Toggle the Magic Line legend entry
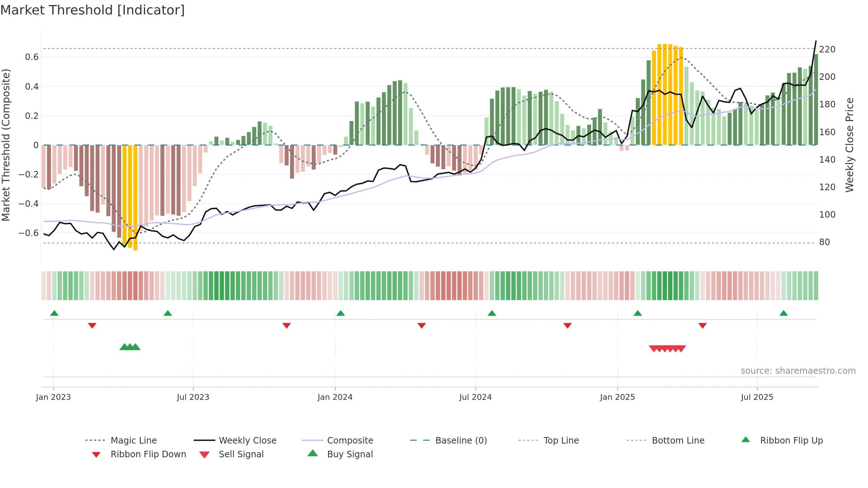 [121, 440]
